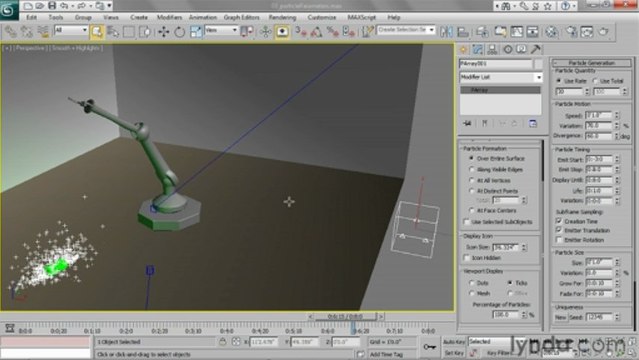Open the Graph Editors menu
639x360 pixels.
(x=241, y=18)
